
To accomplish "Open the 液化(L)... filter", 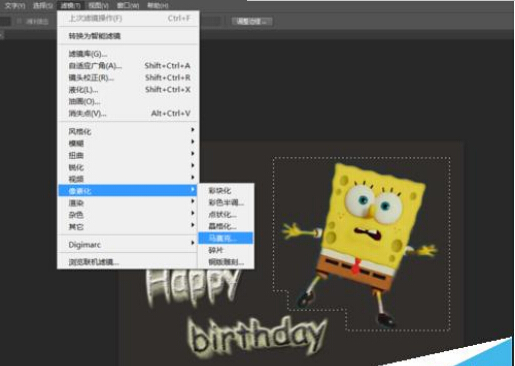I will click(x=129, y=90).
